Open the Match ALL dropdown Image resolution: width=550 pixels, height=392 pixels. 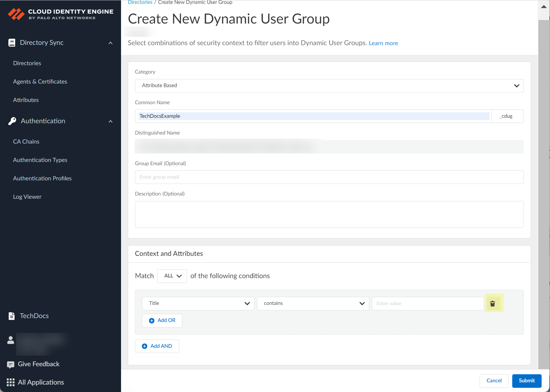coord(172,276)
